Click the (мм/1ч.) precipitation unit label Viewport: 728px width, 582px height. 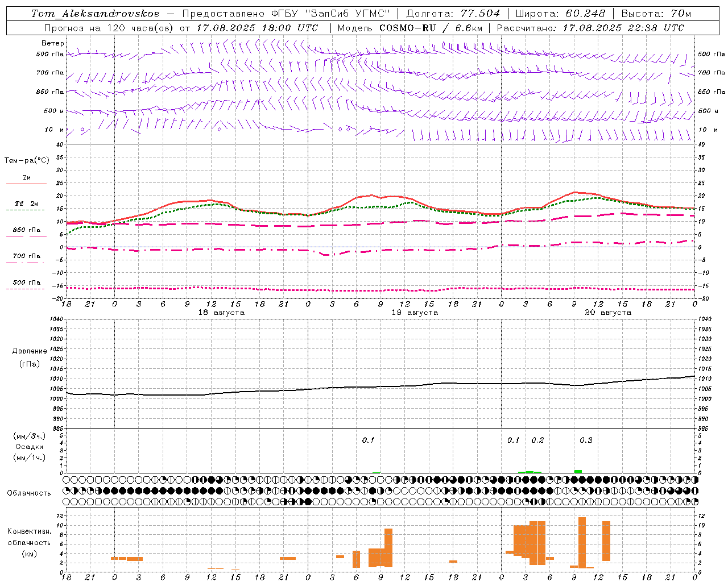30,458
